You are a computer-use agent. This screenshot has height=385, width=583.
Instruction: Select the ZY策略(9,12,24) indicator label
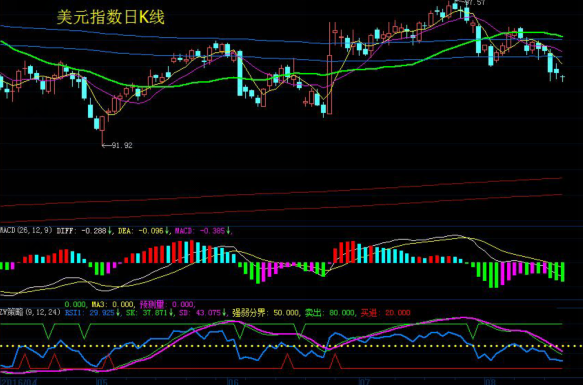tap(30, 312)
